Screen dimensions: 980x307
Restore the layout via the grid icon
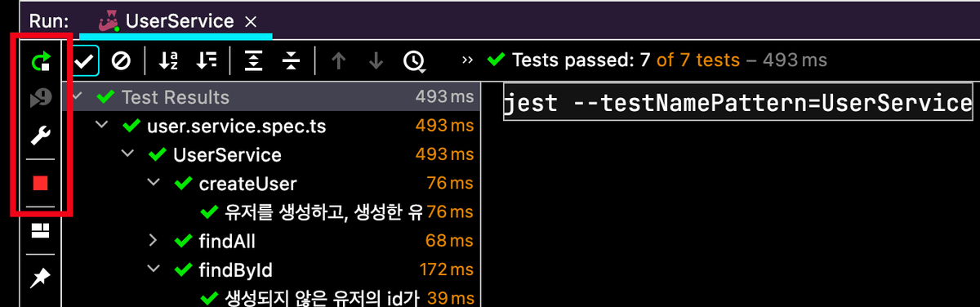40,231
